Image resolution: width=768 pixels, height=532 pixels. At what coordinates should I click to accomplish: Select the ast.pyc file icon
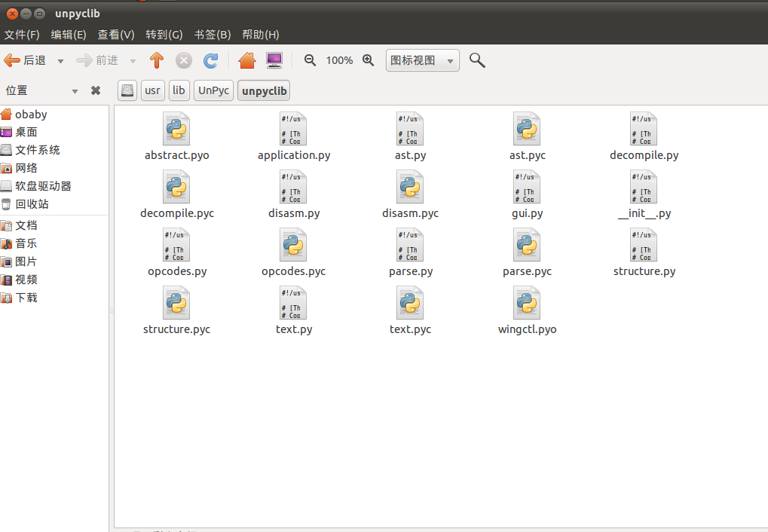527,129
